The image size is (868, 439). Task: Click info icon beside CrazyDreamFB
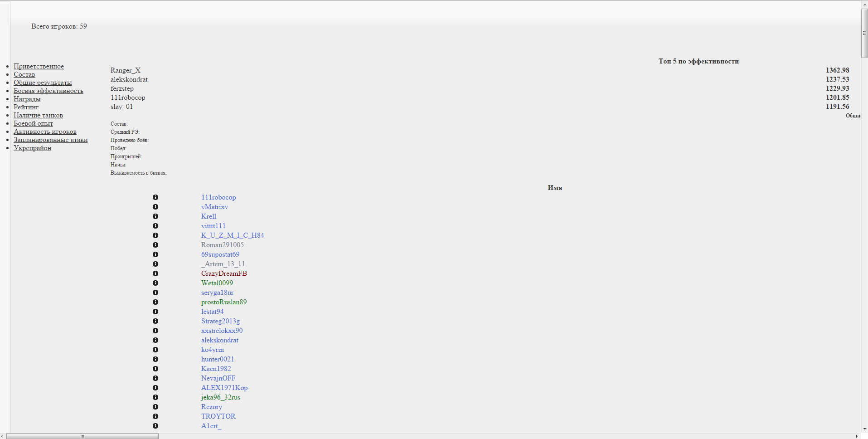coord(155,273)
